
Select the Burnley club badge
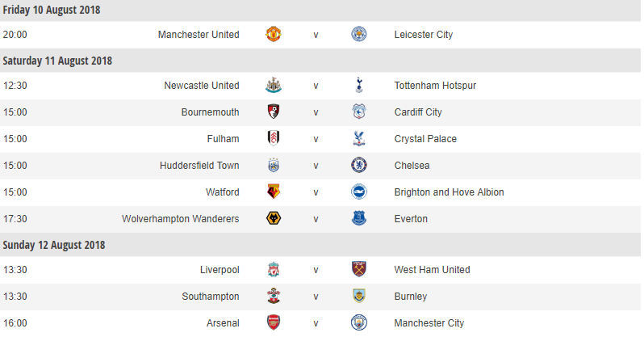click(x=358, y=296)
